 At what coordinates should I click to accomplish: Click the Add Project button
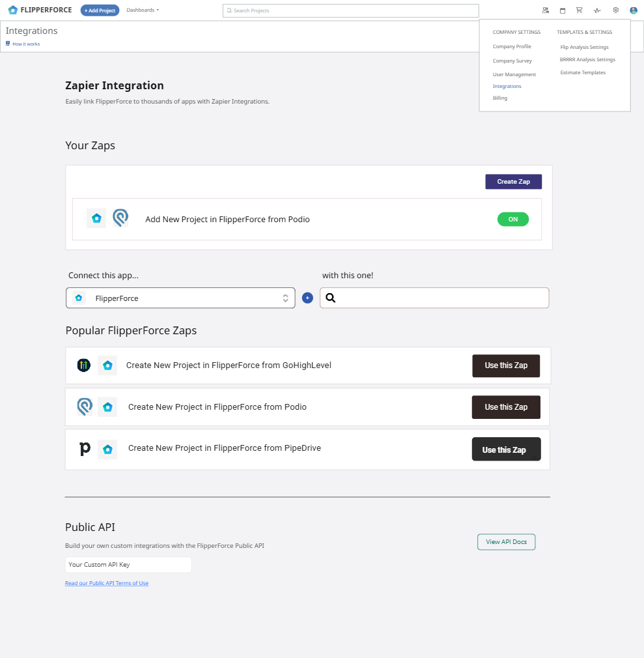click(100, 10)
